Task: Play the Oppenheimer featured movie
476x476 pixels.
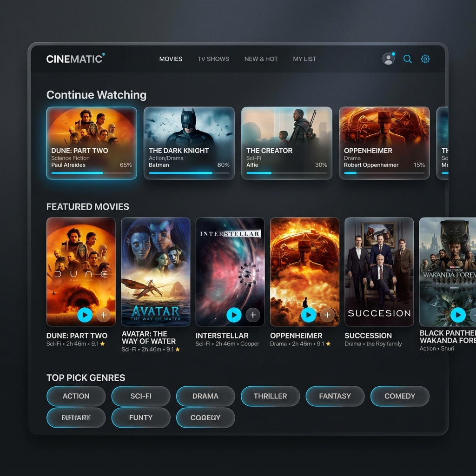Action: tap(309, 315)
